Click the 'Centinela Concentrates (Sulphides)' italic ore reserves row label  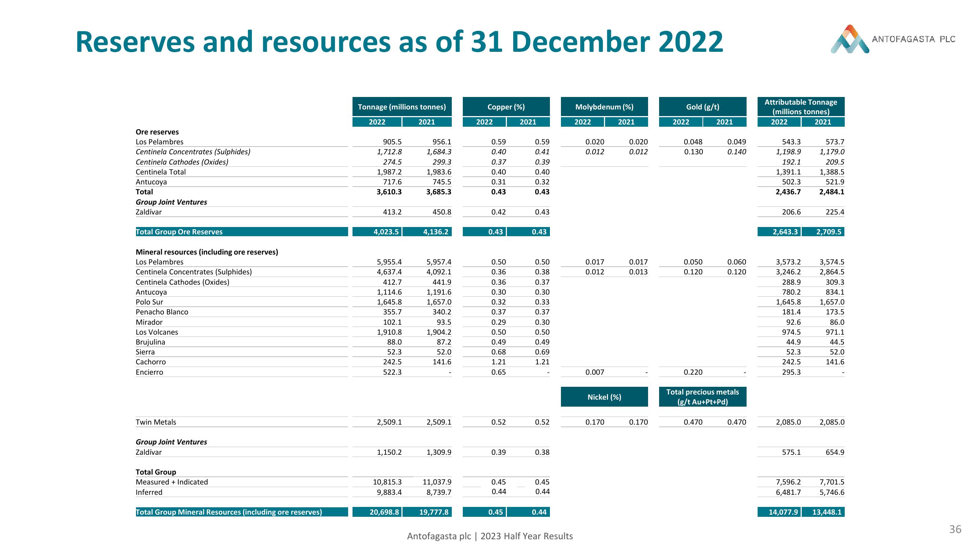pos(193,152)
